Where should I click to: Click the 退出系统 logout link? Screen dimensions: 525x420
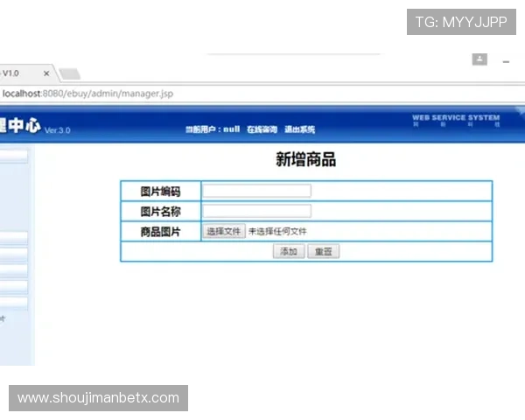click(299, 129)
